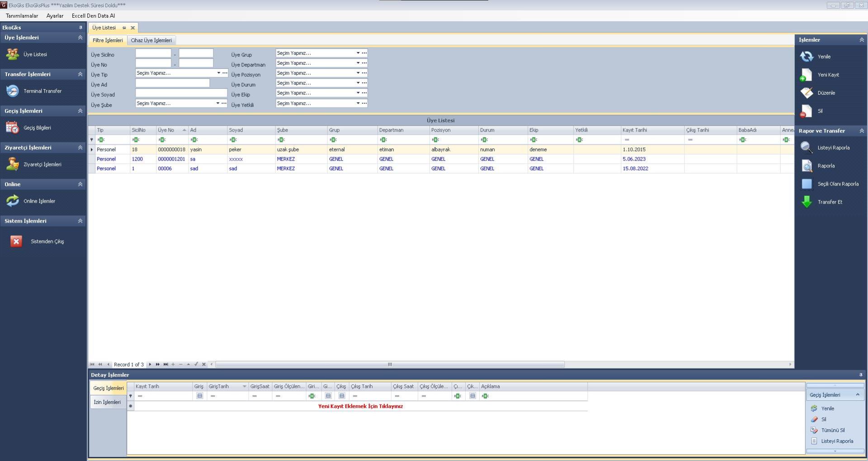Click the Listeyi Raporla magnifier icon
This screenshot has width=868, height=461.
pyautogui.click(x=807, y=147)
